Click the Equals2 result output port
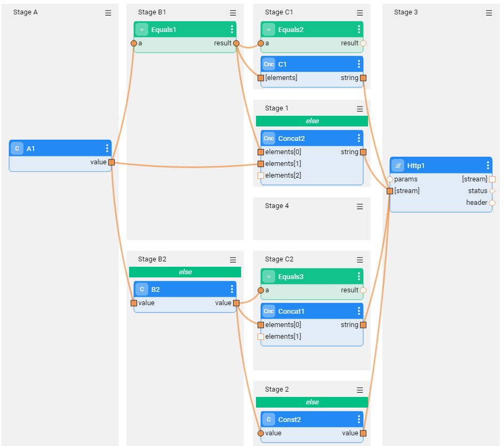 363,44
